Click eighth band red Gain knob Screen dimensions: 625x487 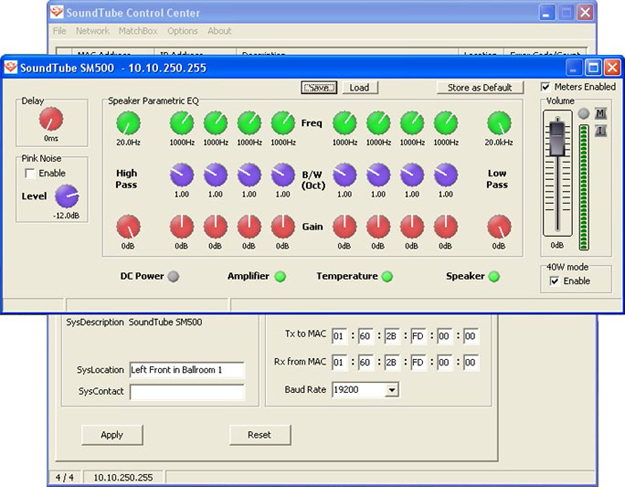(446, 227)
